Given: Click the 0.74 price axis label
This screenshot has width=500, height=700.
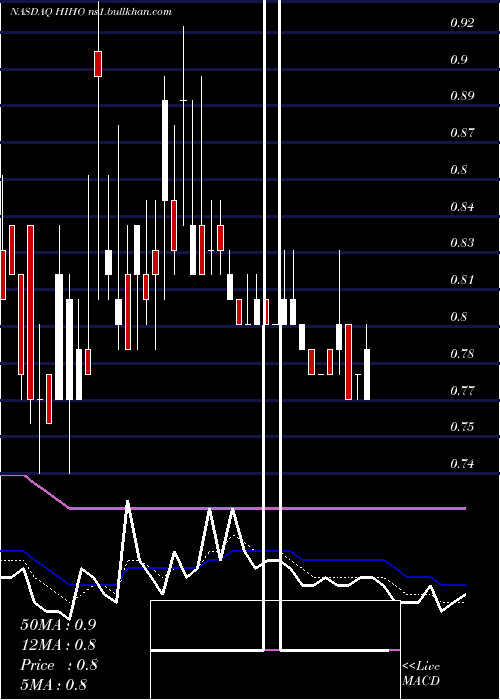Looking at the screenshot, I should point(462,464).
